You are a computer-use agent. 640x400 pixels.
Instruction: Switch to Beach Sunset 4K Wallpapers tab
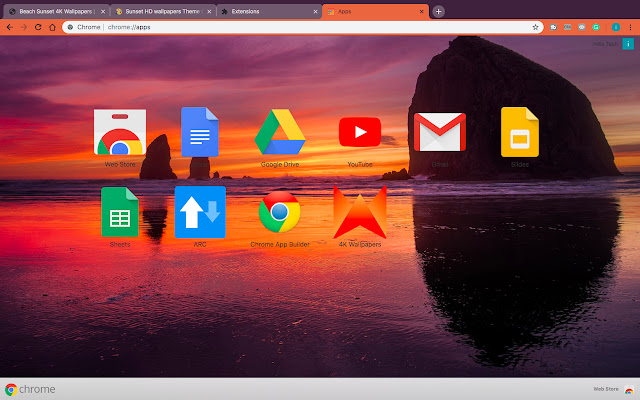point(55,11)
